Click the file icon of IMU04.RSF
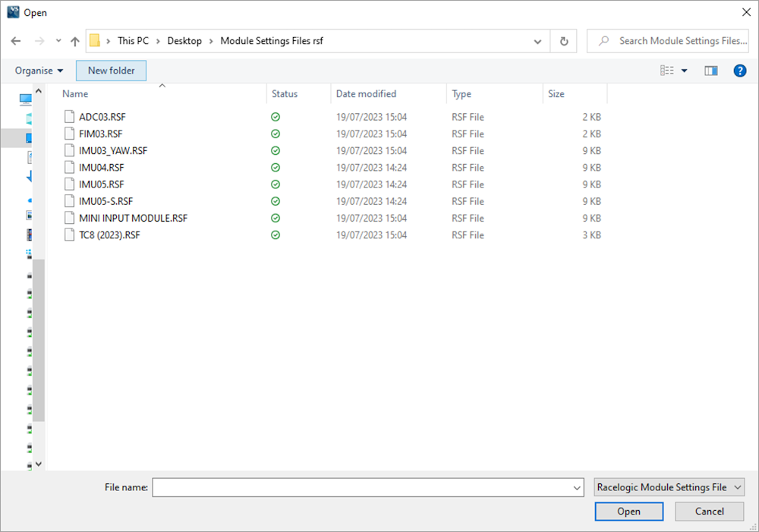The height and width of the screenshot is (532, 759). 70,168
